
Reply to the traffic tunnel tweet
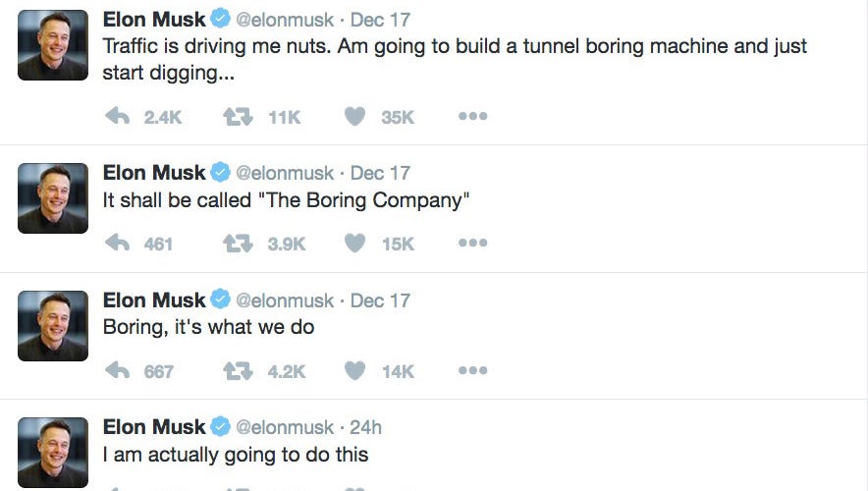tap(118, 117)
